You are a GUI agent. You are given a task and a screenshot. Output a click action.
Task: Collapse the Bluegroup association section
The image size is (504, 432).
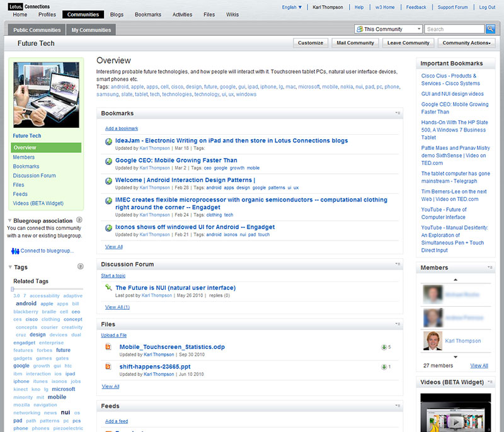click(9, 220)
